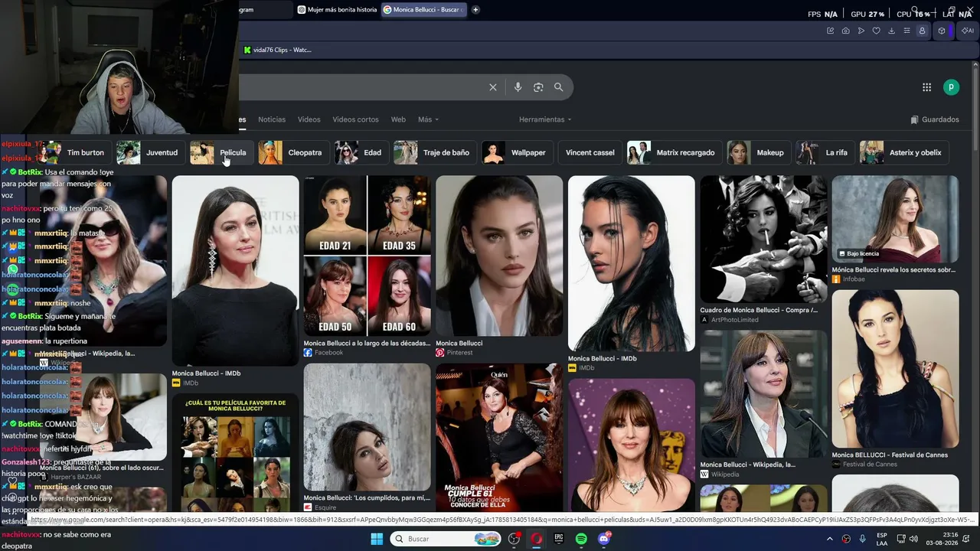Open the Guardados saved items link
Screen dimensions: 980x551
point(935,119)
